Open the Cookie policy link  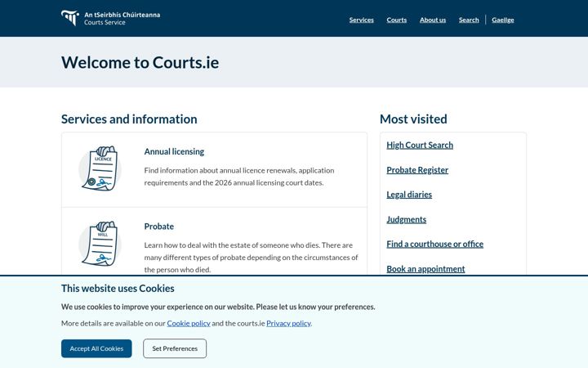[x=189, y=323]
